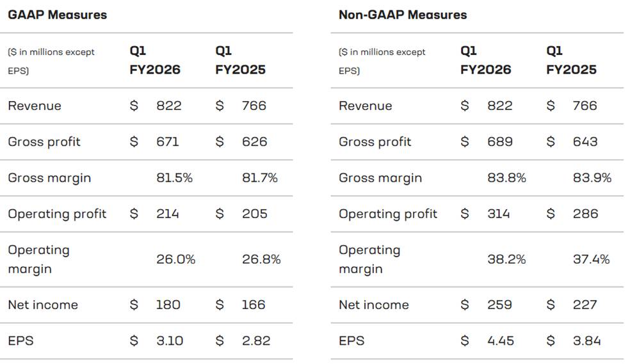Click the GAAP operating margin value 26.8%
This screenshot has width=630, height=364.
pos(261,259)
